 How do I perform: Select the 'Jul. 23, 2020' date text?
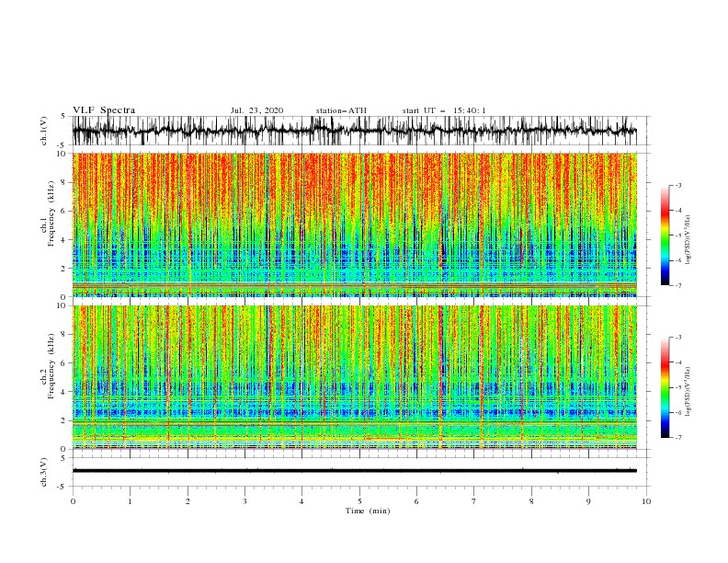[x=256, y=110]
